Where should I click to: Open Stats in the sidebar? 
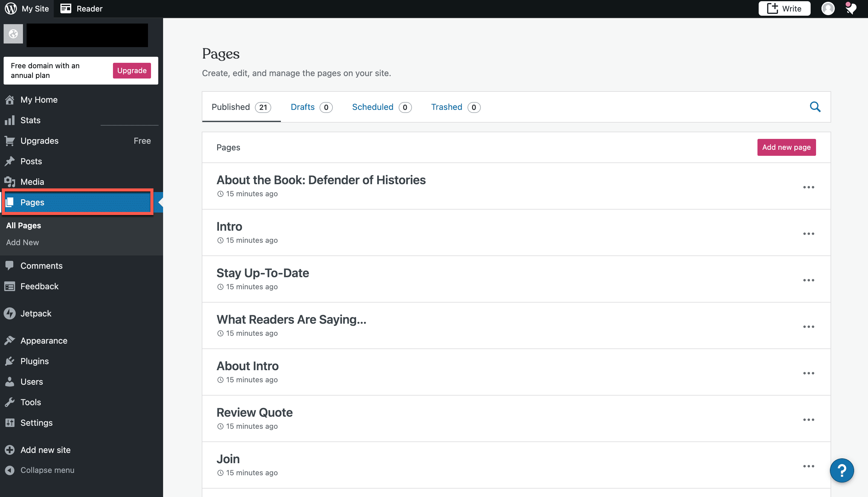coord(31,120)
